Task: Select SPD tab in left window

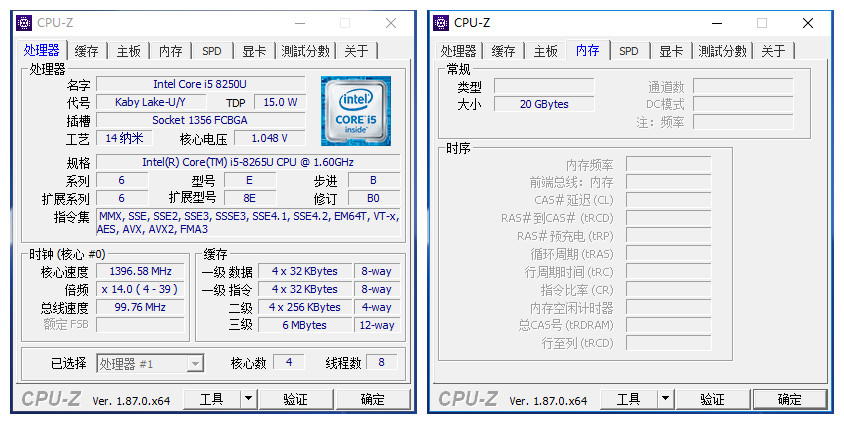Action: [212, 51]
